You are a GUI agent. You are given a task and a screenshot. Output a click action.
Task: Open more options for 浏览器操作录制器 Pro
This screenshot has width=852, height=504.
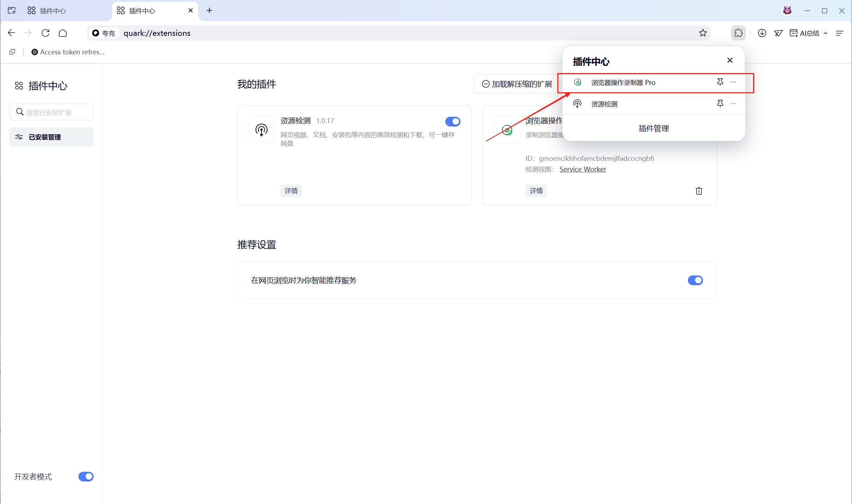(x=733, y=82)
